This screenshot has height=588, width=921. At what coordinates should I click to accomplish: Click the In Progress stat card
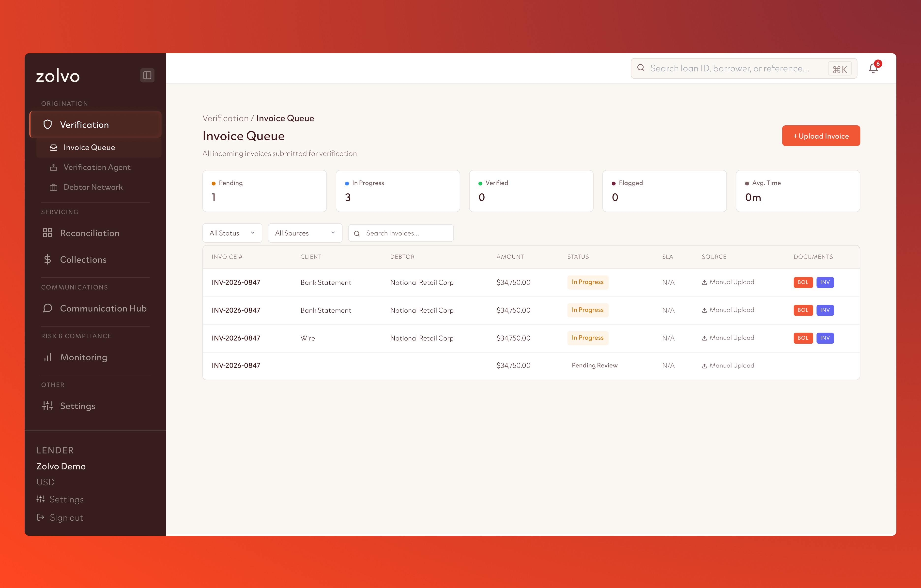pos(398,191)
